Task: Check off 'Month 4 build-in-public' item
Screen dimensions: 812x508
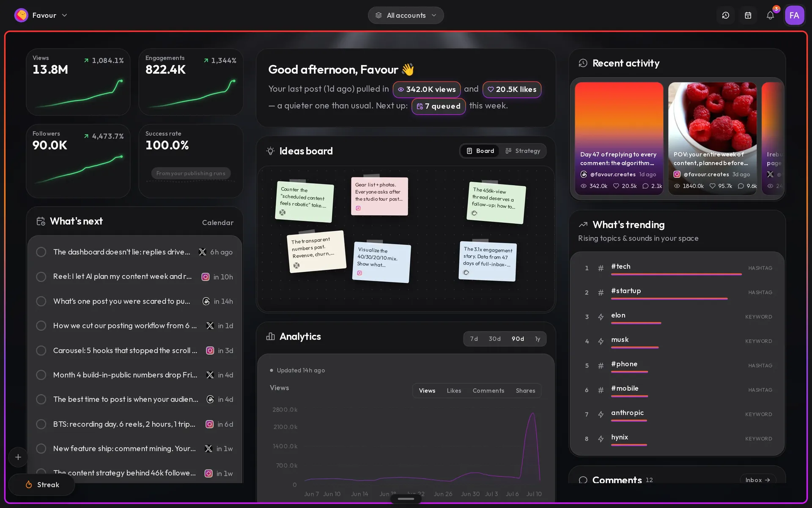Action: pos(41,375)
